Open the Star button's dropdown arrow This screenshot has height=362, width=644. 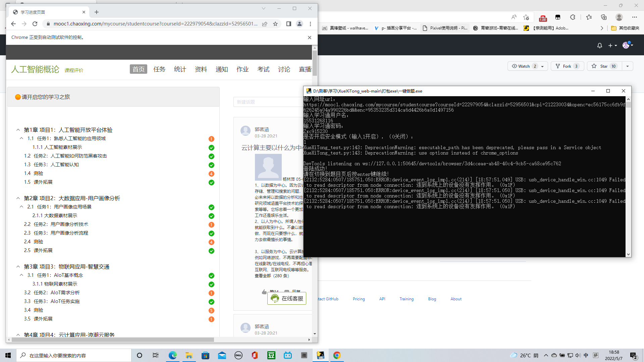(627, 66)
